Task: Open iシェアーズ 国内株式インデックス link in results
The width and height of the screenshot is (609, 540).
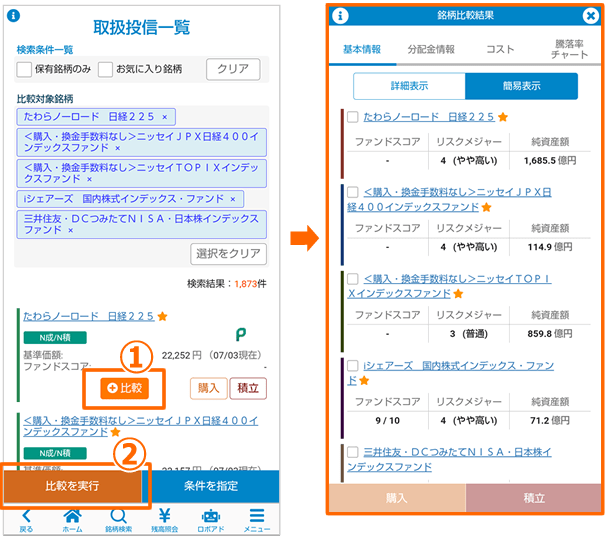Action: 451,373
